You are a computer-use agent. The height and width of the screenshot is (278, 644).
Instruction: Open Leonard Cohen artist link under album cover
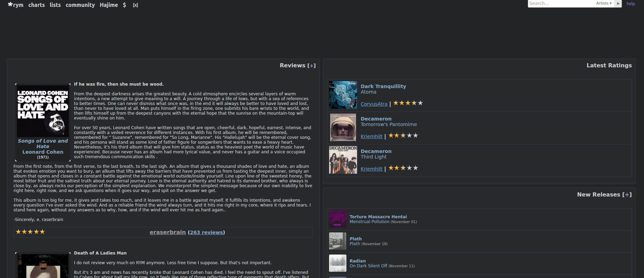[43, 152]
